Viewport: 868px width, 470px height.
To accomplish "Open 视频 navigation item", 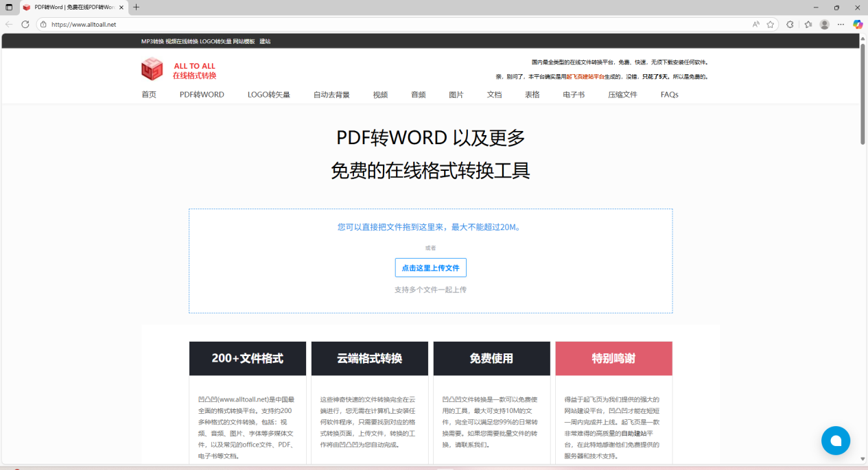I will [x=380, y=95].
